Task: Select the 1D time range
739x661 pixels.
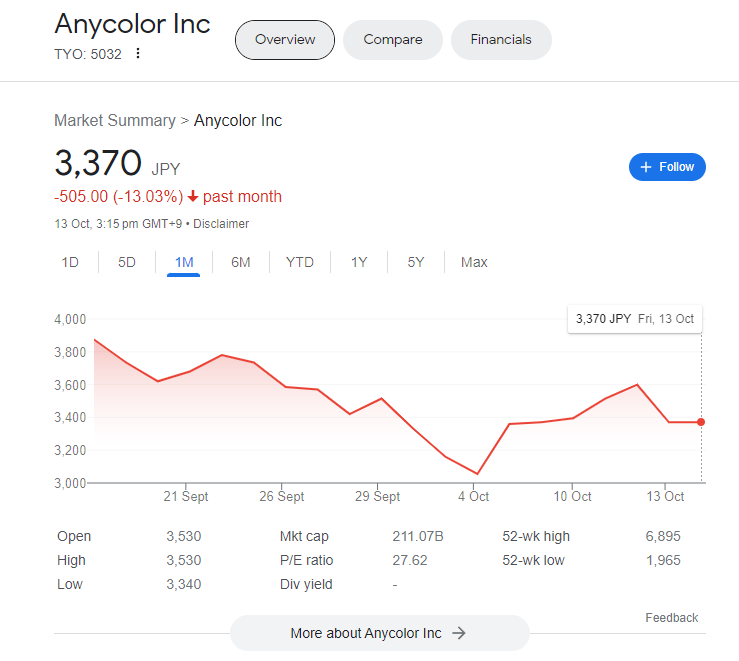Action: click(x=70, y=262)
